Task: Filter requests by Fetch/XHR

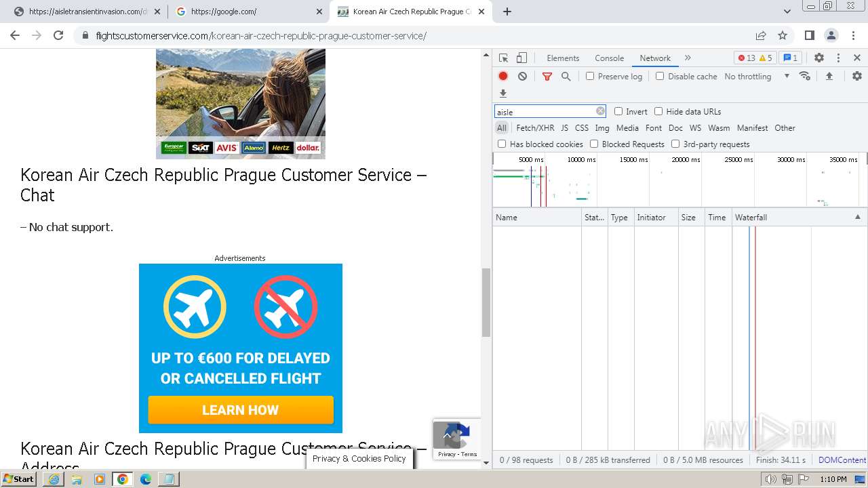Action: [x=535, y=127]
